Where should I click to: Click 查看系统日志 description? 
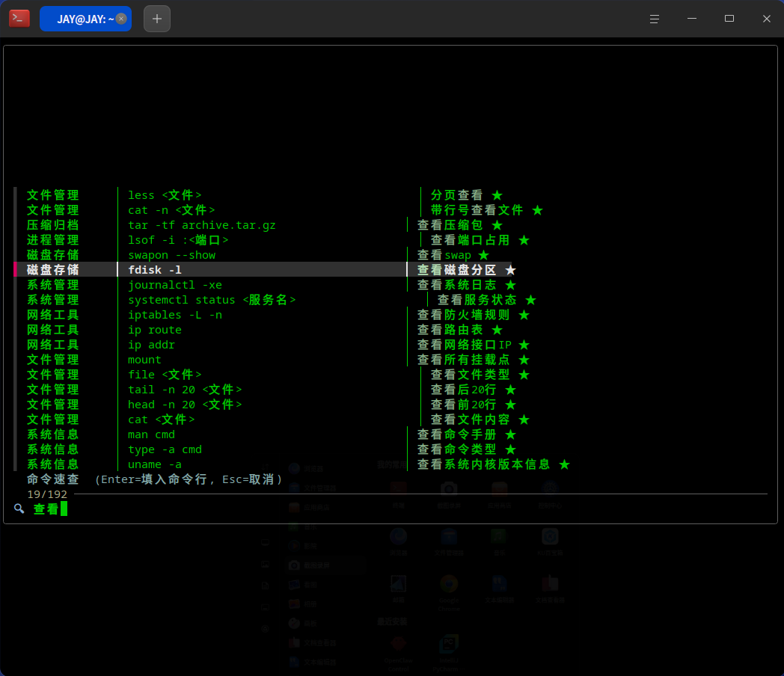[x=456, y=285]
